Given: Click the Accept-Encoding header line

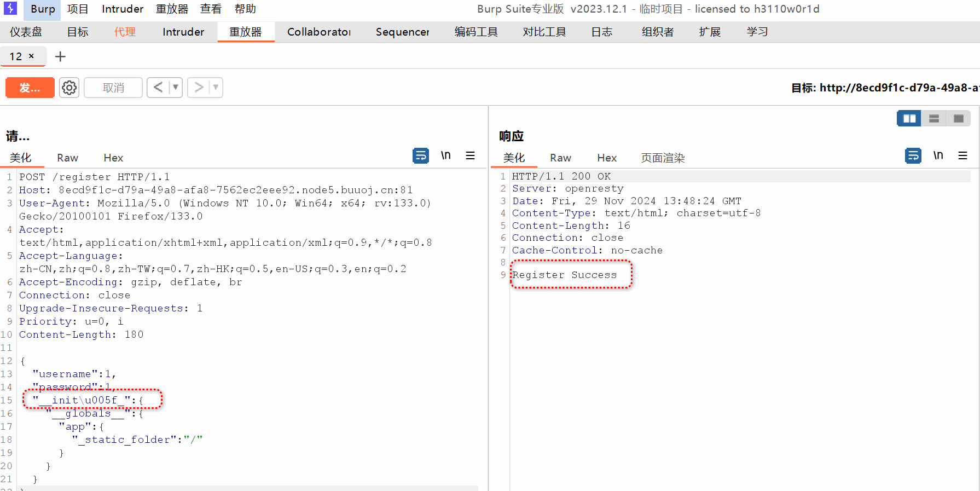Looking at the screenshot, I should 131,282.
